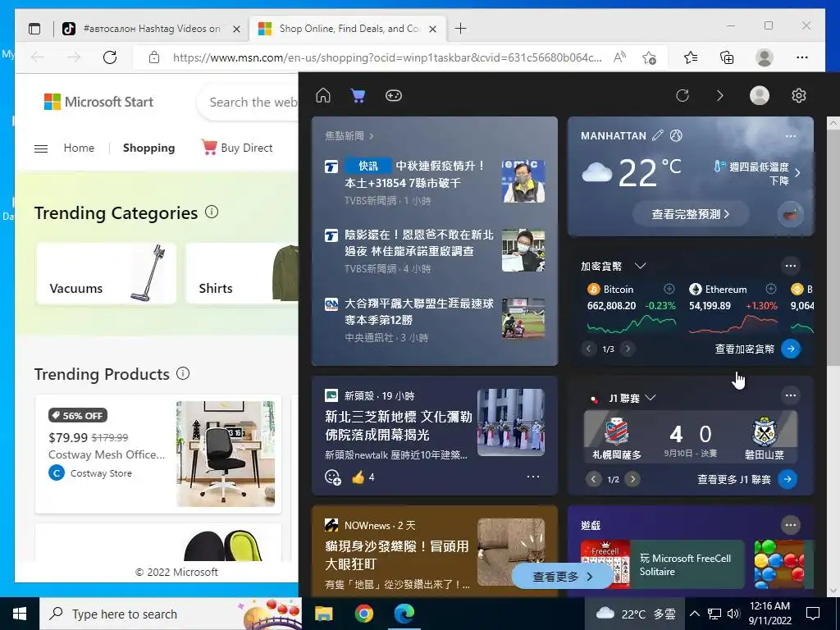The image size is (840, 630).
Task: Open more options on the 新頭殼 news card
Action: [x=533, y=477]
